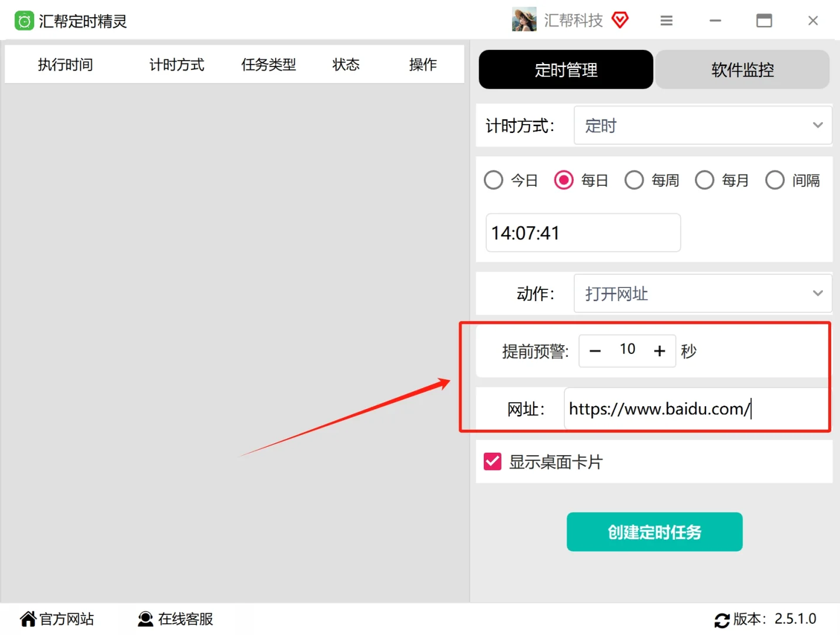
Task: Click the 创建定时任务 button
Action: coord(654,532)
